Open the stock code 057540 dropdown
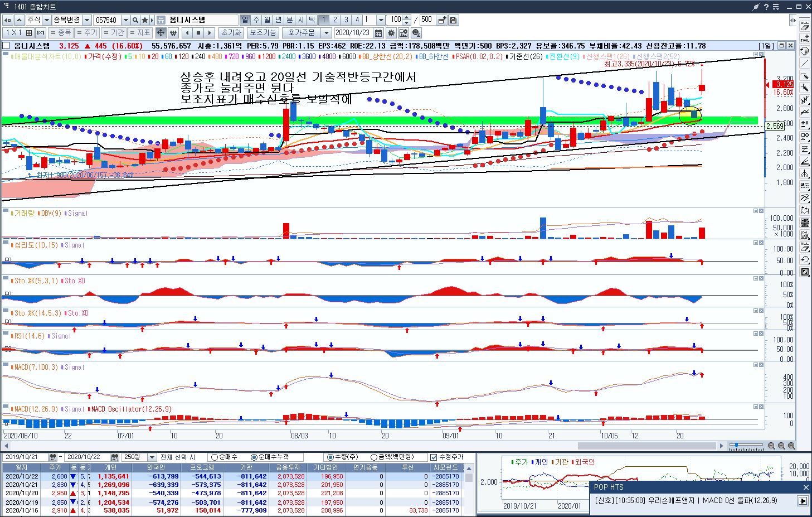 click(125, 20)
